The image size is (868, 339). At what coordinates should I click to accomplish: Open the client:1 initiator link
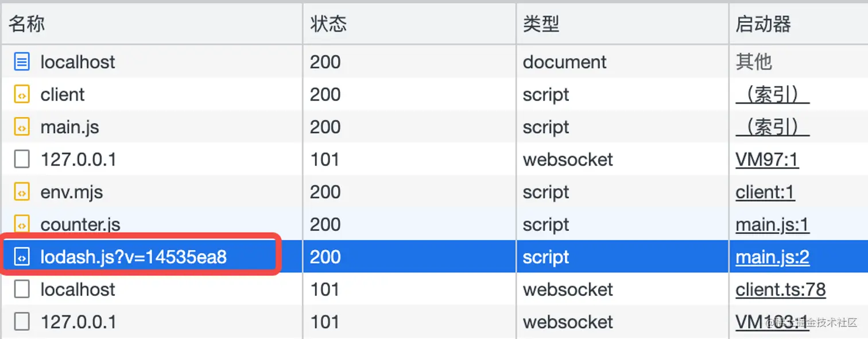click(765, 192)
